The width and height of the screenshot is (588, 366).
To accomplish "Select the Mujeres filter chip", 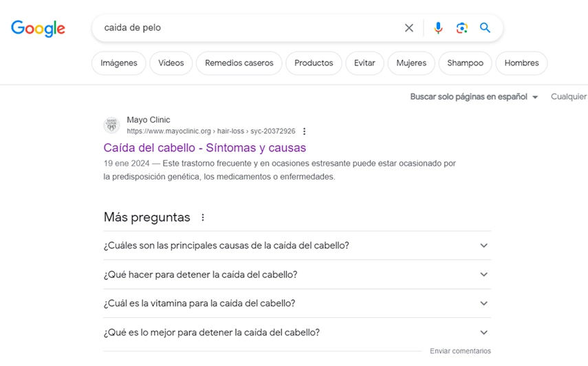I will [x=411, y=63].
